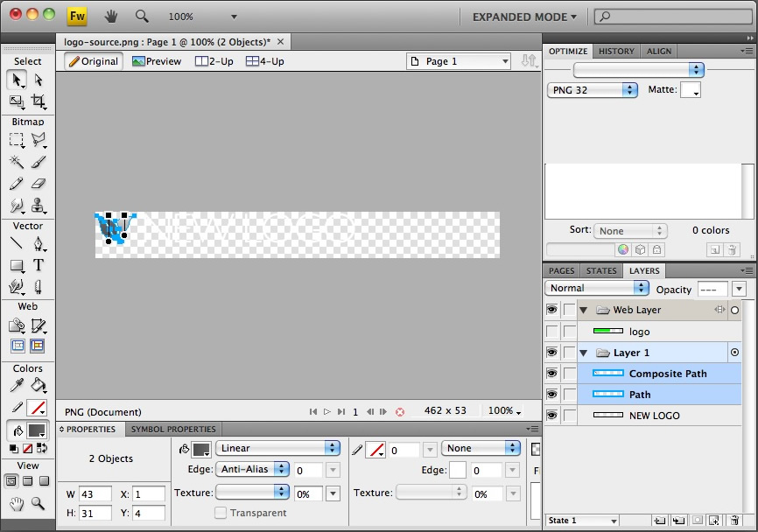Viewport: 758px width, 532px height.
Task: Enable the Transparent checkbox
Action: (x=221, y=513)
